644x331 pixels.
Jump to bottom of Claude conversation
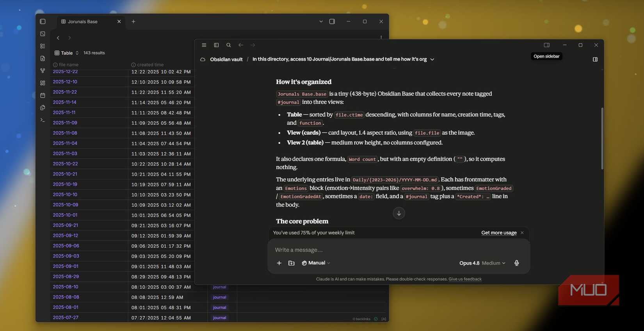pos(399,213)
